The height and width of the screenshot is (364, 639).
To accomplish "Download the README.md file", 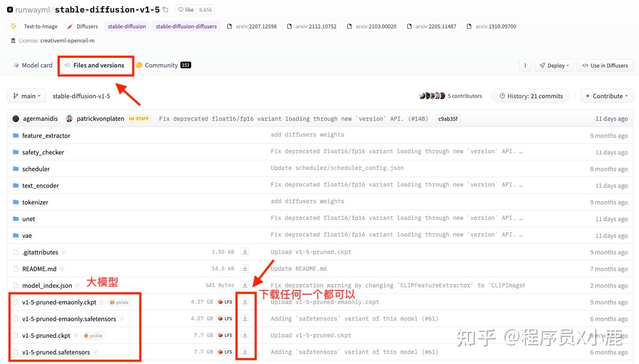I will point(245,268).
